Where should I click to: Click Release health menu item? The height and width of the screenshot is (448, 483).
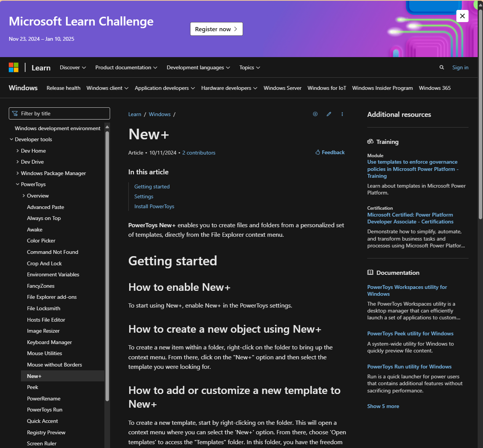(x=63, y=88)
